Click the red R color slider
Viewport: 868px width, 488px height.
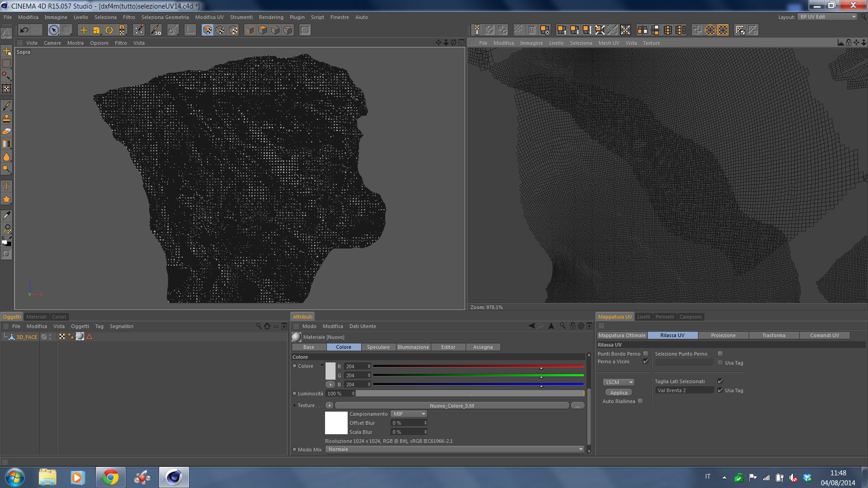click(x=478, y=366)
